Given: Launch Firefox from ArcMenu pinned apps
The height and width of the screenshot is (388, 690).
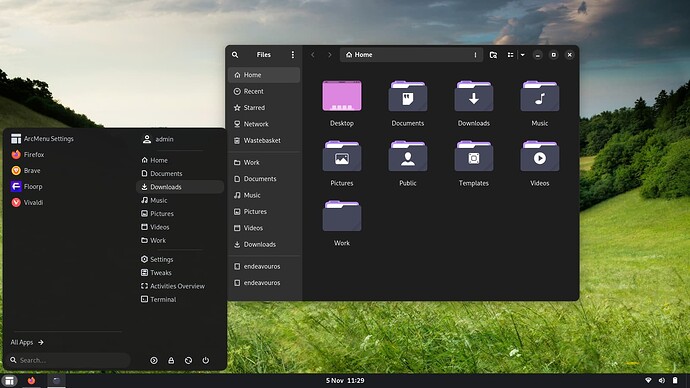Looking at the screenshot, I should pos(28,154).
